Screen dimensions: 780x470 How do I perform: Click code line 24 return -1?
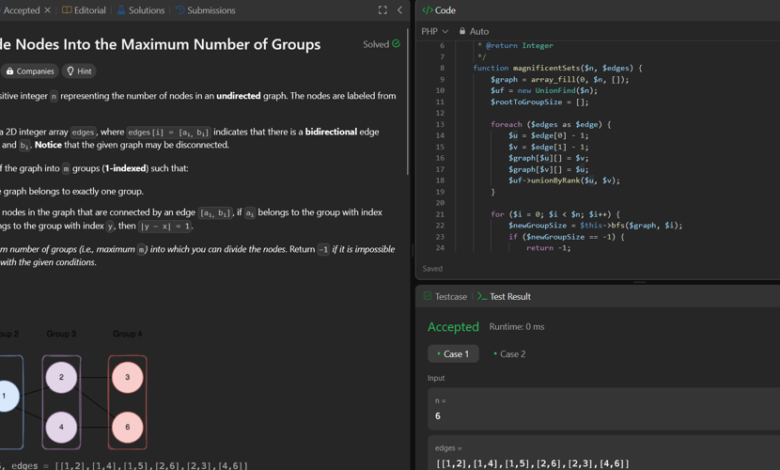coord(548,248)
